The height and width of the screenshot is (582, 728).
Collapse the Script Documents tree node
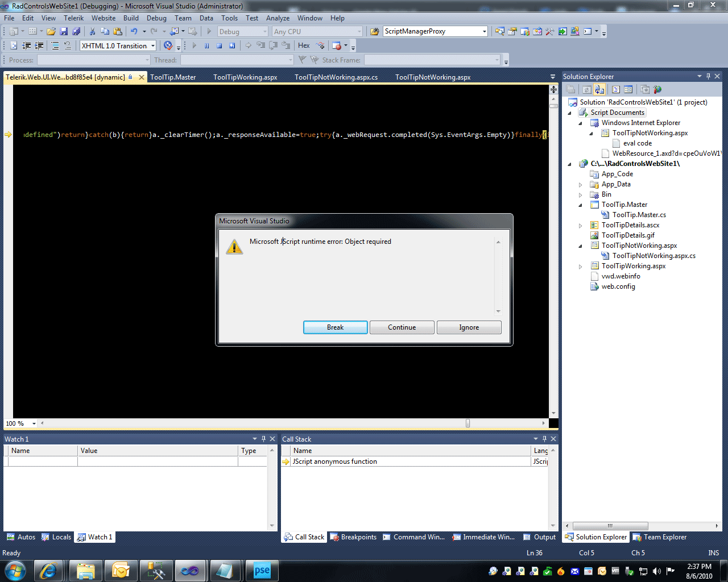click(569, 113)
